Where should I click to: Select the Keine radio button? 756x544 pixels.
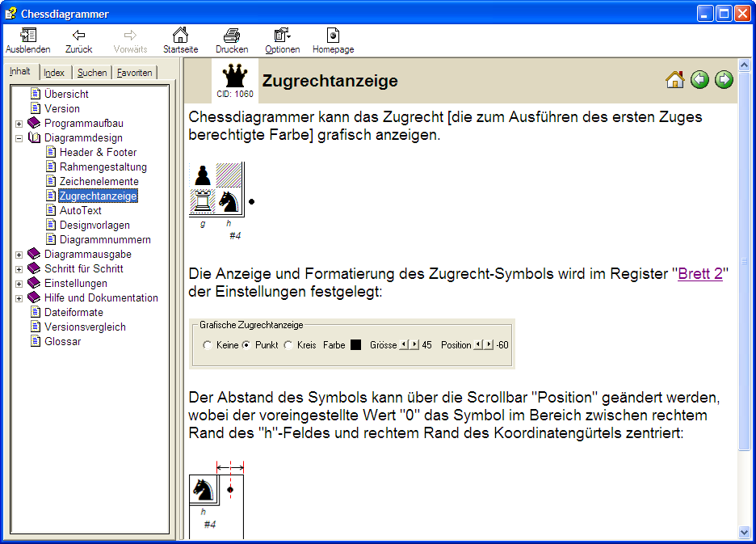pos(208,345)
